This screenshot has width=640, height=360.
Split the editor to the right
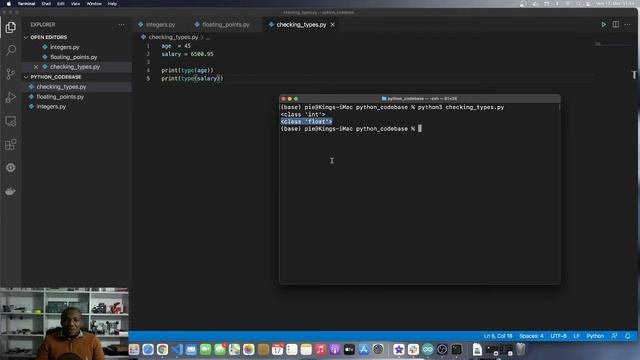click(x=616, y=24)
